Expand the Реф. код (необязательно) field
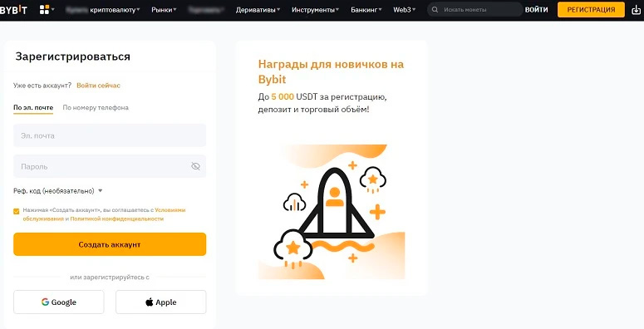Viewport: 644px width, 329px height. 58,191
